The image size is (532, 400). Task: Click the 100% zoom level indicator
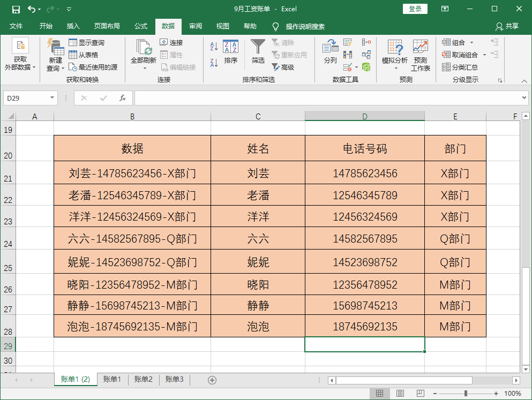point(513,393)
